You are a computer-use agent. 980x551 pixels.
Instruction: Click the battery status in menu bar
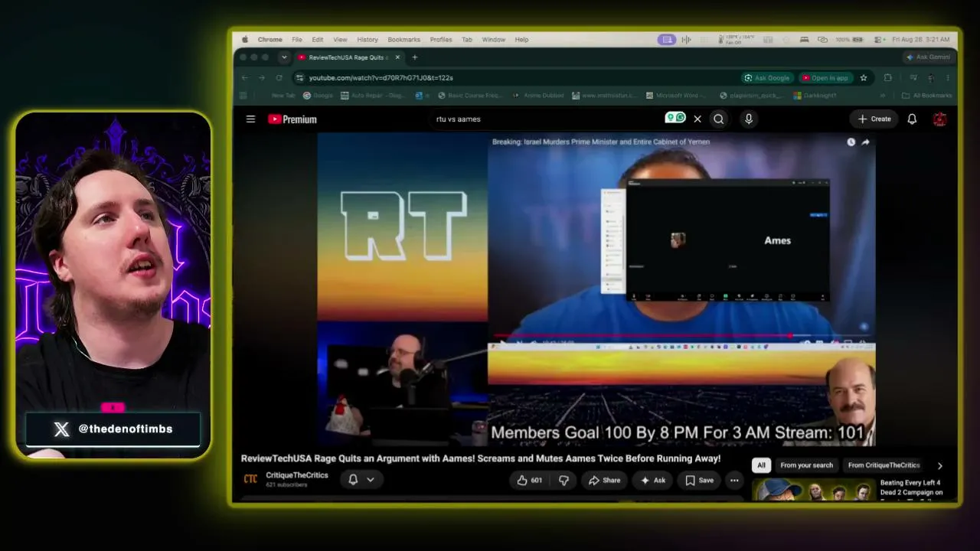[x=851, y=40]
